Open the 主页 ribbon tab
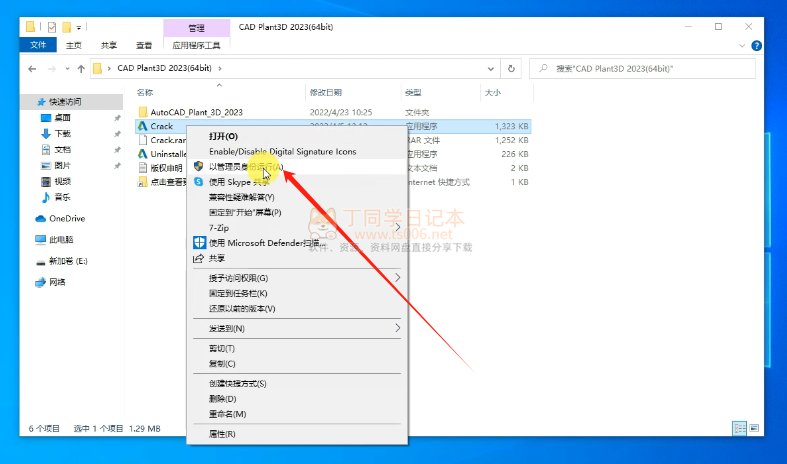The width and height of the screenshot is (787, 464). point(74,45)
